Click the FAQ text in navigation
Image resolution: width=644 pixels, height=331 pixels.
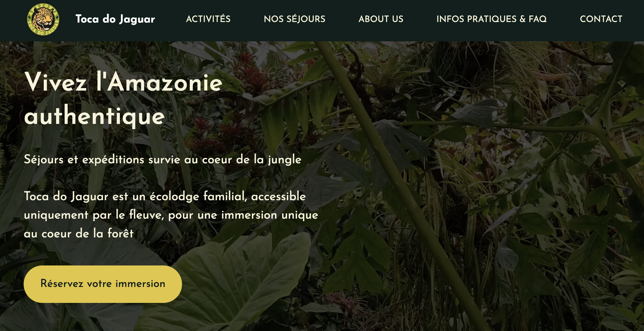pyautogui.click(x=538, y=19)
